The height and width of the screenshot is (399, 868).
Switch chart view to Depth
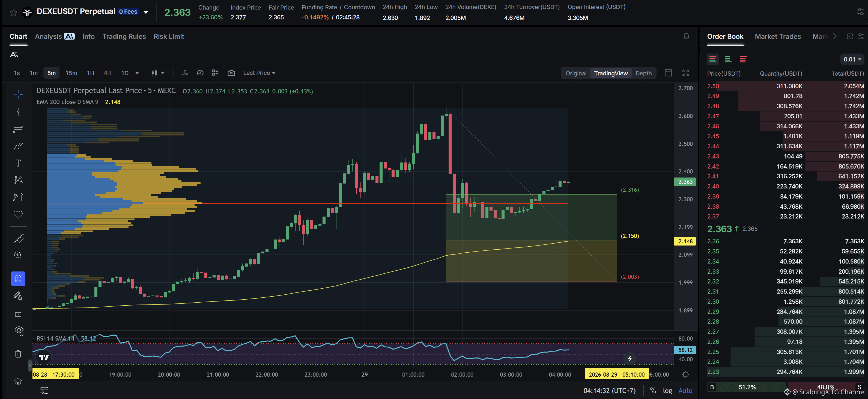coord(644,73)
